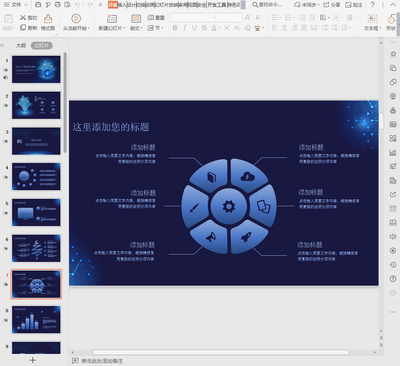400x366 pixels.
Task: Select the Format Painter brush
Action: pos(48,22)
